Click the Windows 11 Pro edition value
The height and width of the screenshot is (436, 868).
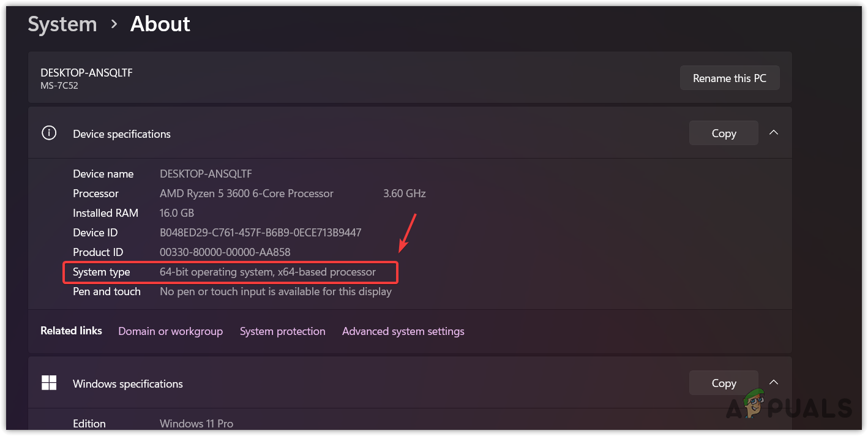(196, 424)
